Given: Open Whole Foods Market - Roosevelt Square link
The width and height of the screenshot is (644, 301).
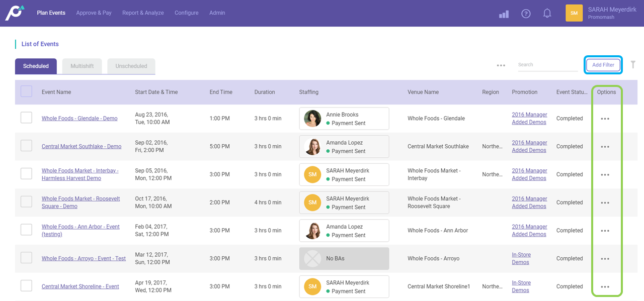Looking at the screenshot, I should [x=81, y=203].
